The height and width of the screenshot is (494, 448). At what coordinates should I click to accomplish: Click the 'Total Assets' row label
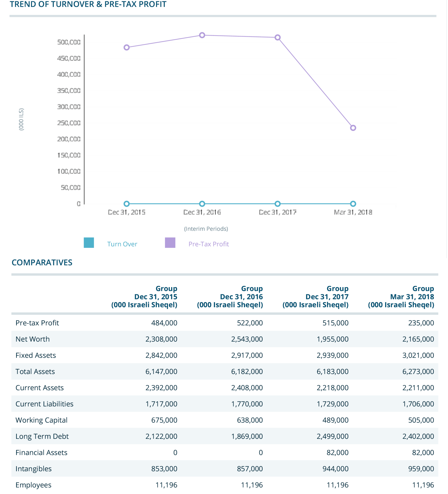(x=35, y=372)
